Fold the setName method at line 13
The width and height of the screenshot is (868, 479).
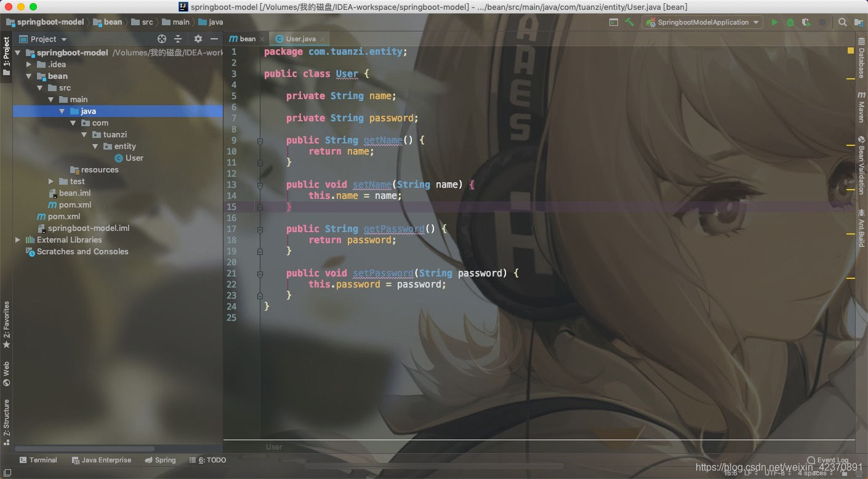(260, 185)
